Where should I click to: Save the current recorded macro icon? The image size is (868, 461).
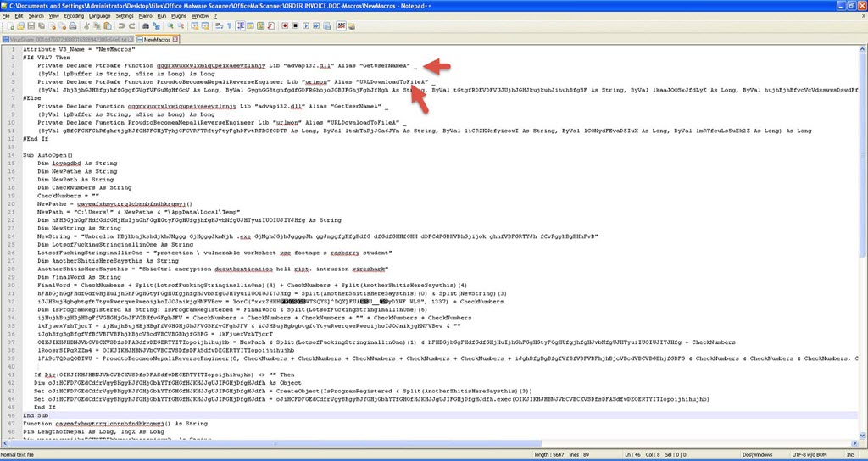coord(327,26)
